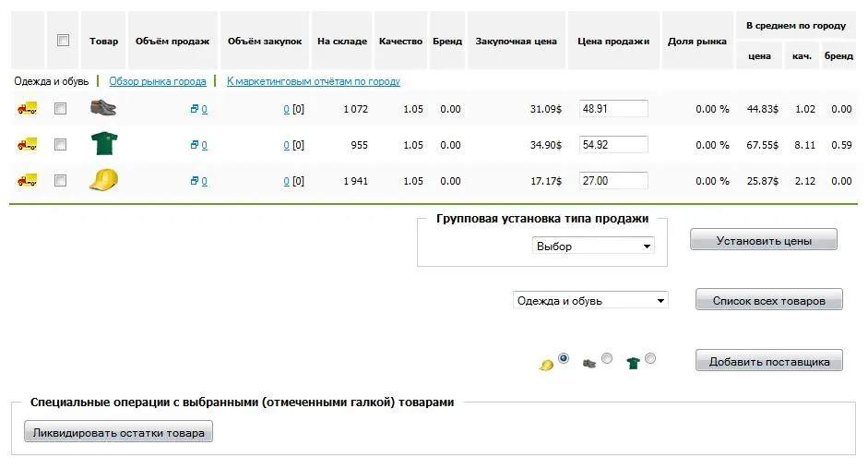Open sales volume window icon for cap

[x=195, y=181]
